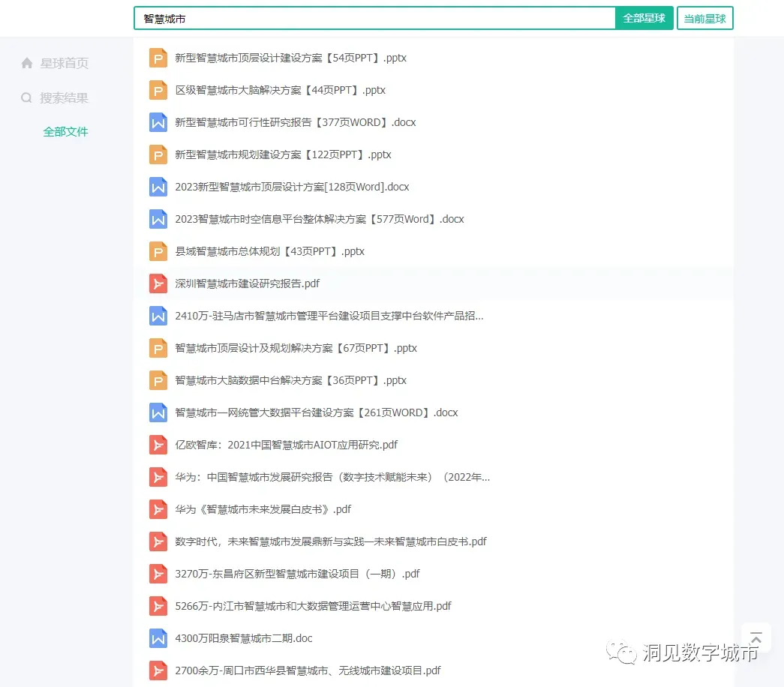This screenshot has height=687, width=784.
Task: Open 3270万-东昌府区新型智慧城市建设项目 pdf
Action: click(x=298, y=574)
